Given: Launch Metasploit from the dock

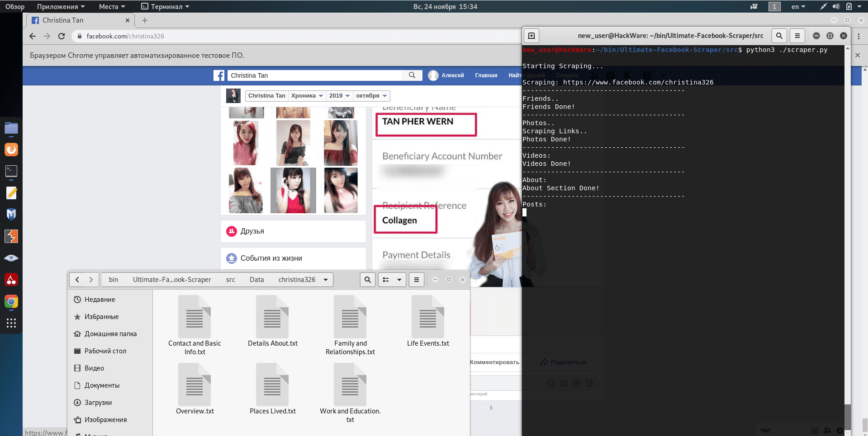Looking at the screenshot, I should (x=11, y=215).
